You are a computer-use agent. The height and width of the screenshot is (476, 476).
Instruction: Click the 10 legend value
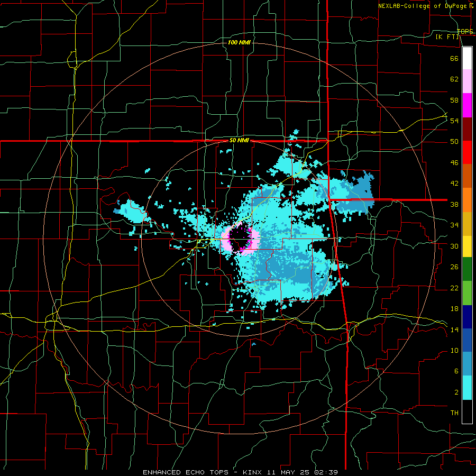[x=454, y=351]
